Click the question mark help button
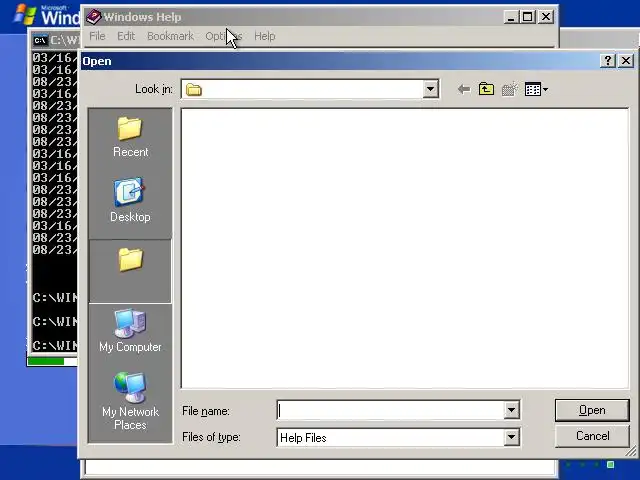Screen dimensions: 640x480 click(x=608, y=61)
